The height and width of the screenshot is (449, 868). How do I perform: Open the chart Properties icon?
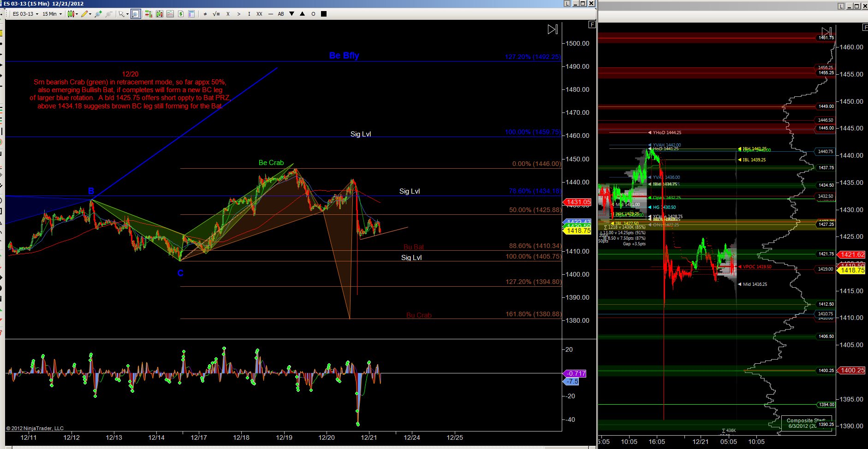coord(191,14)
